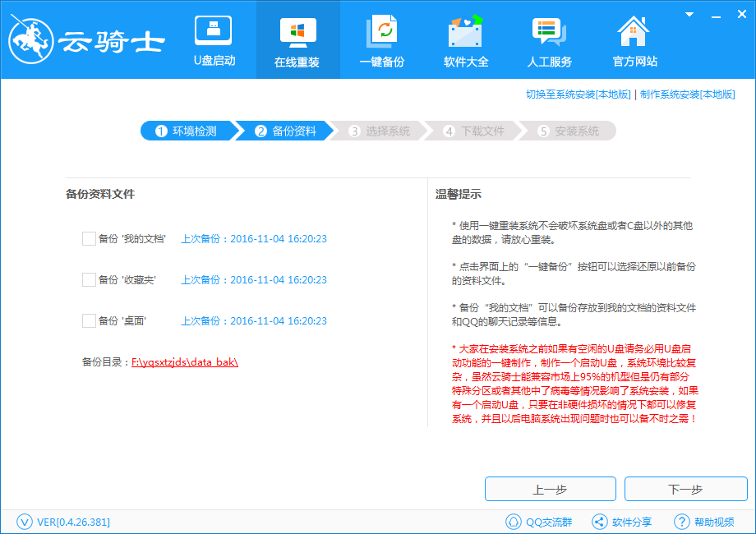Enable backup of 我的文档
Viewport: 756px width, 534px height.
[89, 238]
